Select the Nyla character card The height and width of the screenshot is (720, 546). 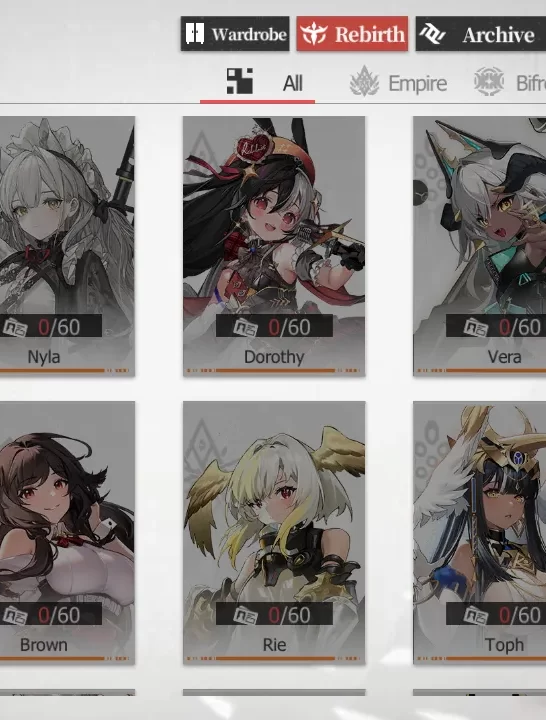(67, 246)
